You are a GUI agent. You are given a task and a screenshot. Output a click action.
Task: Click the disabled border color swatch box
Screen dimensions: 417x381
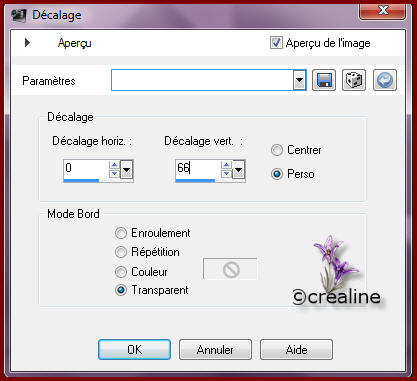(230, 269)
